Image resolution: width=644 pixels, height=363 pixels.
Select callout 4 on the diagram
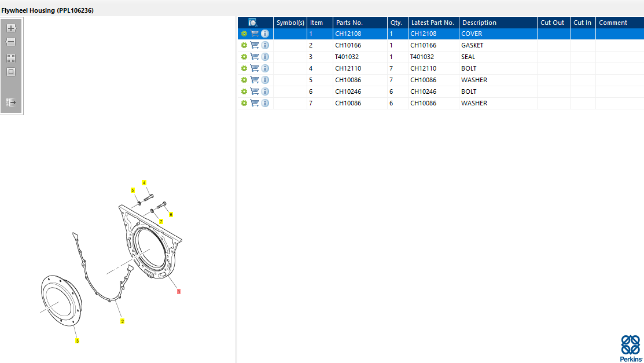point(143,182)
